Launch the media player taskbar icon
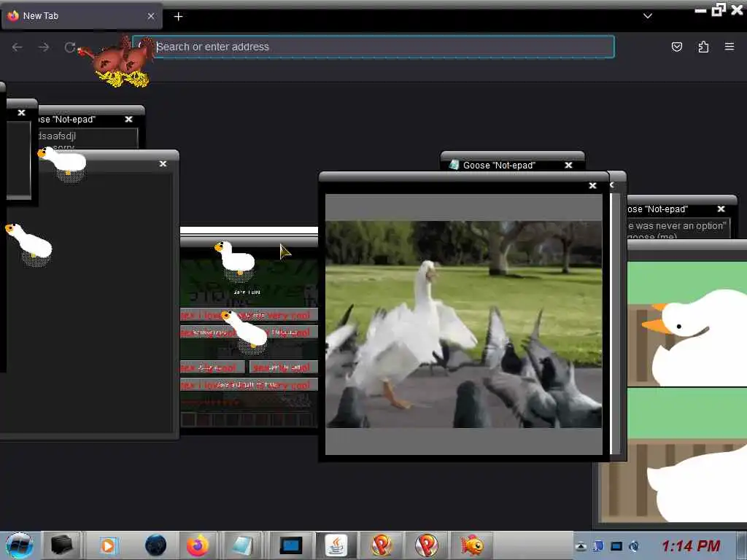Image resolution: width=747 pixels, height=560 pixels. pyautogui.click(x=108, y=545)
